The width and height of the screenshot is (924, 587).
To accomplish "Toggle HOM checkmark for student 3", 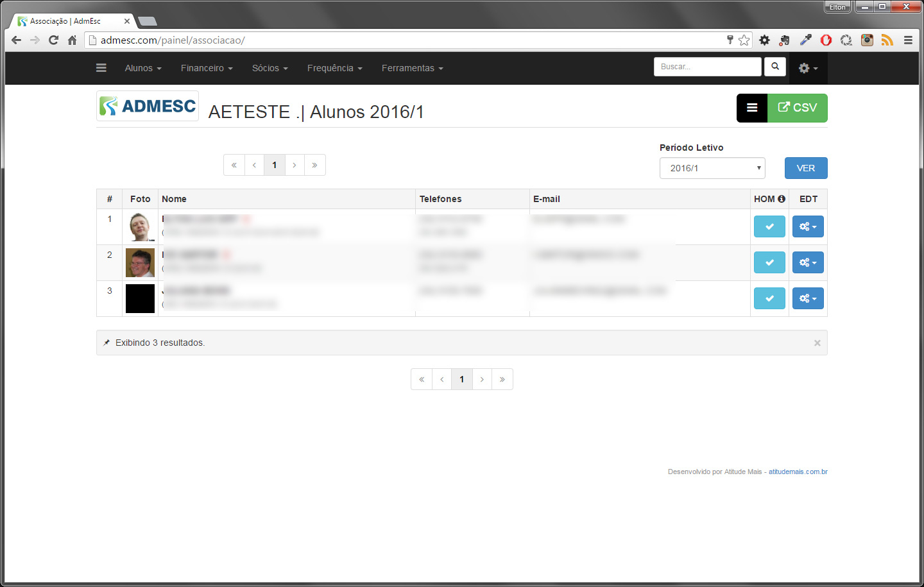I will point(769,298).
